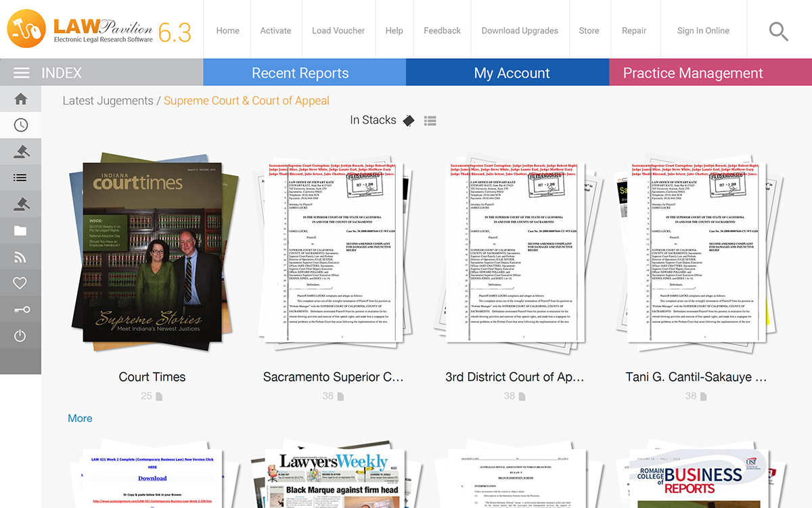Viewport: 812px width, 508px height.
Task: Click Supreme Court & Court of Appeal breadcrumb
Action: (x=246, y=101)
